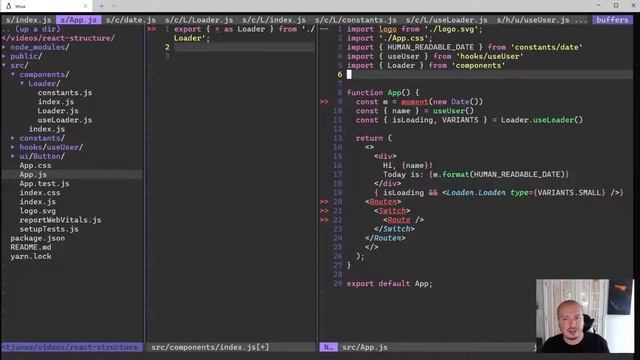
Task: Collapse the src folder
Action: [x=19, y=65]
